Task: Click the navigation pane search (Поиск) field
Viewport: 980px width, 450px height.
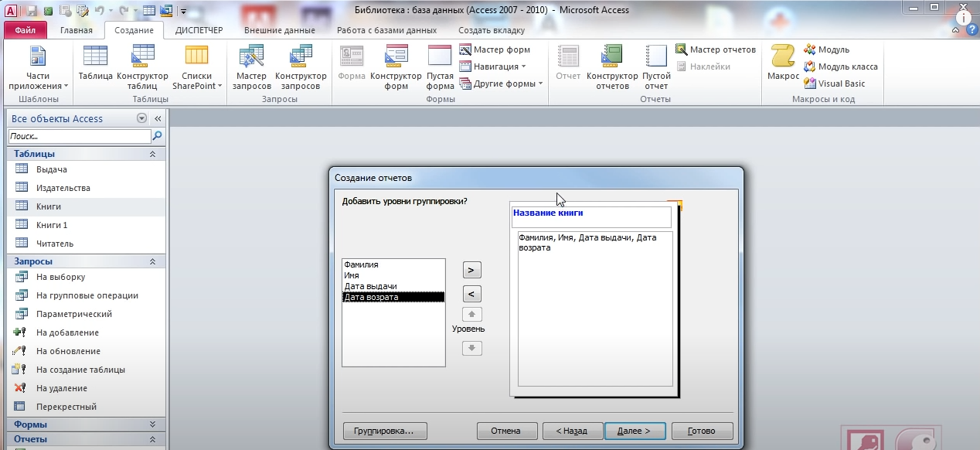Action: click(79, 136)
